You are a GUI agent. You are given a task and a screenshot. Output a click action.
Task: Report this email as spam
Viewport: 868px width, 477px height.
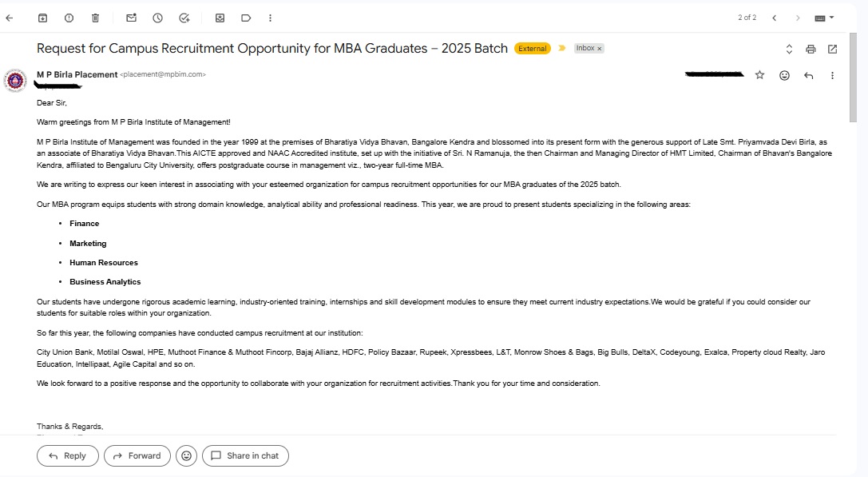69,18
